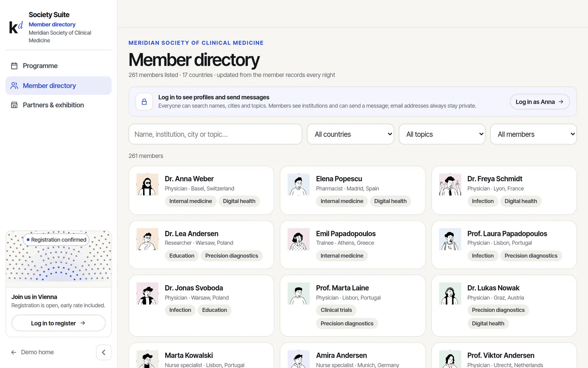Click the people icon beside Member directory
The height and width of the screenshot is (368, 588).
click(x=14, y=86)
